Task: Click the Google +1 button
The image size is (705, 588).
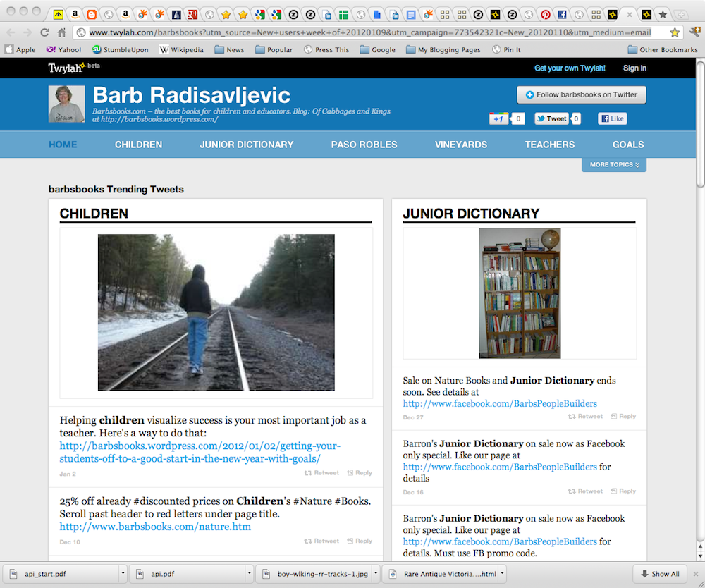Action: [x=498, y=118]
